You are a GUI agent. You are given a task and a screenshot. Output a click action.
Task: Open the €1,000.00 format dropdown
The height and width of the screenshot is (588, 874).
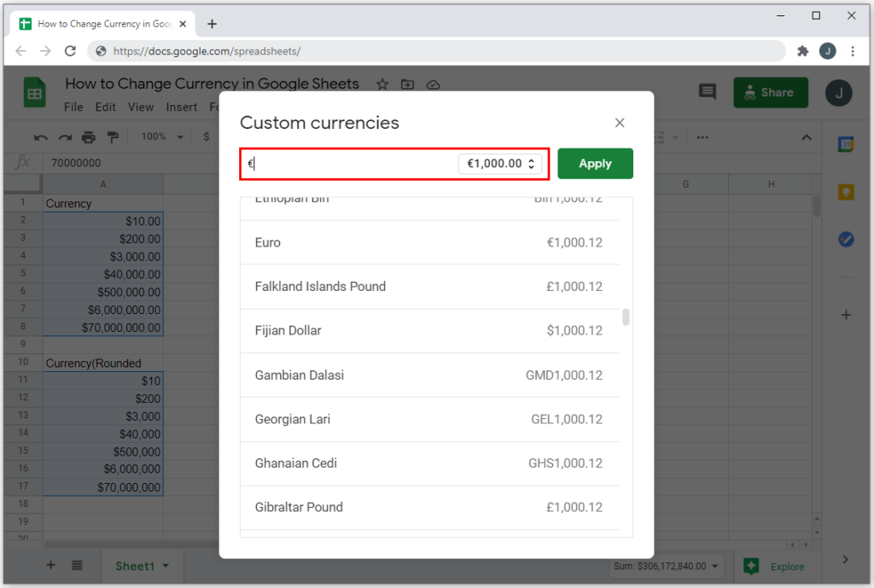coord(501,164)
